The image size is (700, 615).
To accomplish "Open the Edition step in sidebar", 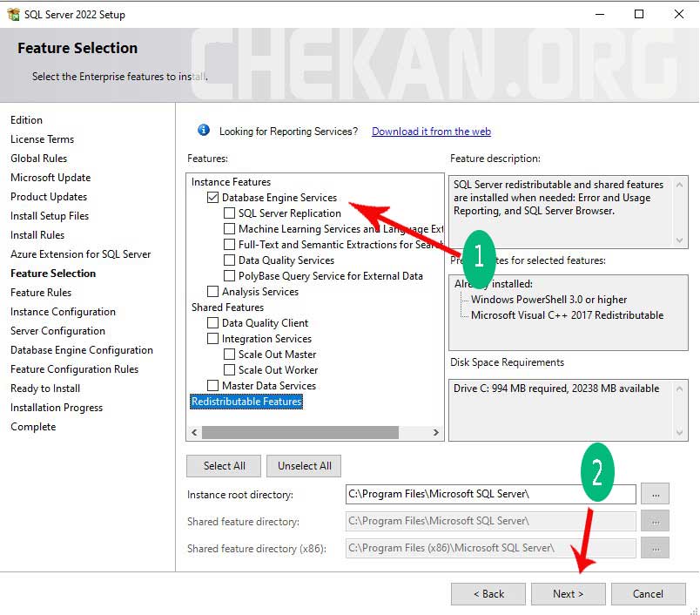I will tap(26, 120).
